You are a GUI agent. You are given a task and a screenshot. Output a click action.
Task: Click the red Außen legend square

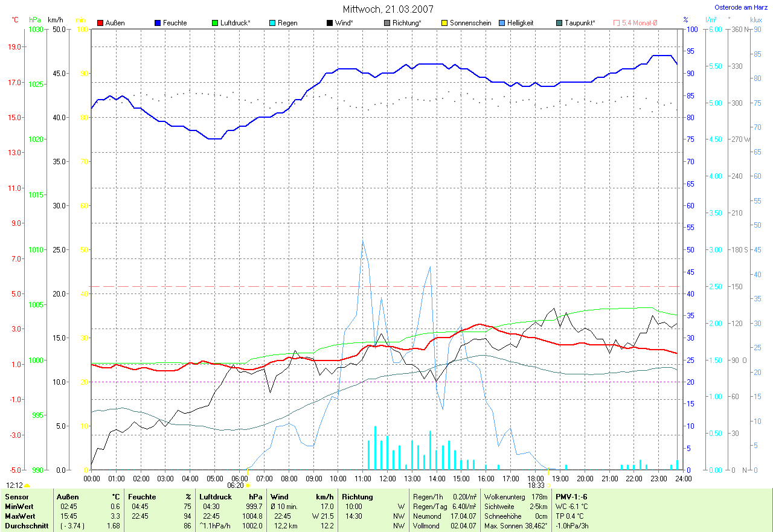click(x=100, y=23)
